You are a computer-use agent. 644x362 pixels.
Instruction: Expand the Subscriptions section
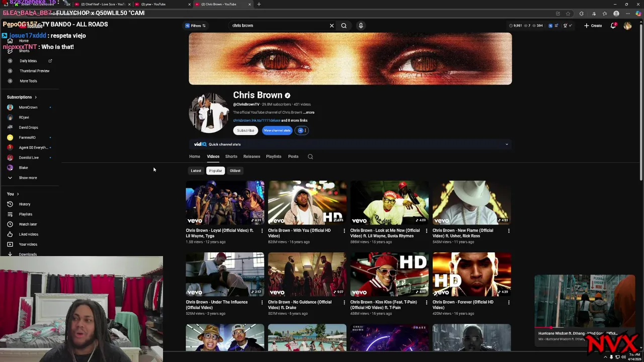[22, 97]
